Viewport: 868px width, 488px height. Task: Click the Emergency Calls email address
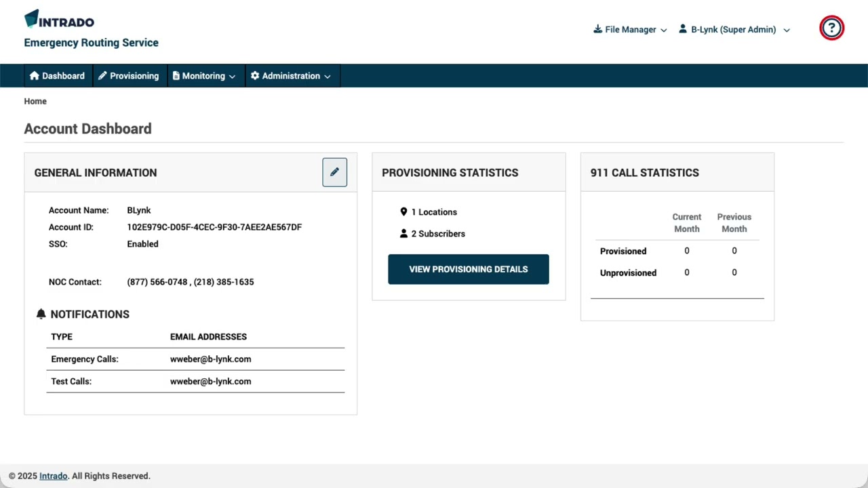point(211,359)
